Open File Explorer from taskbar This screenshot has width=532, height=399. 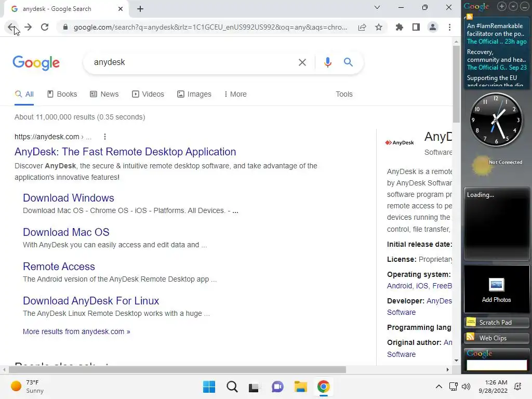(x=301, y=387)
